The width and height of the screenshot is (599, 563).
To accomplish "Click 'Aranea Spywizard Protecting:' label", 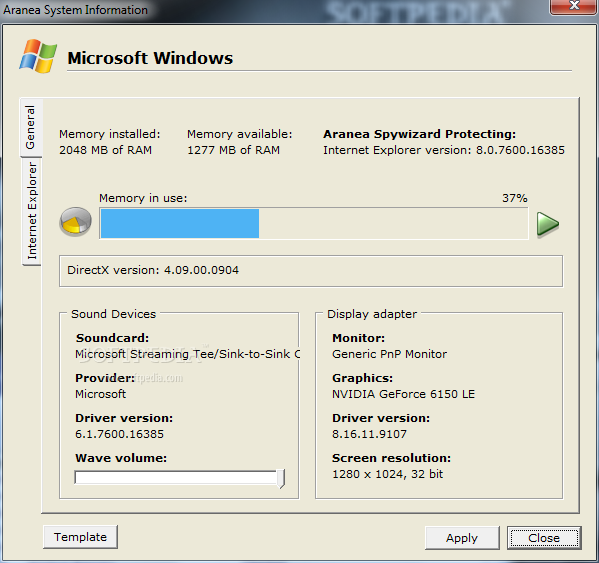I will pyautogui.click(x=419, y=134).
